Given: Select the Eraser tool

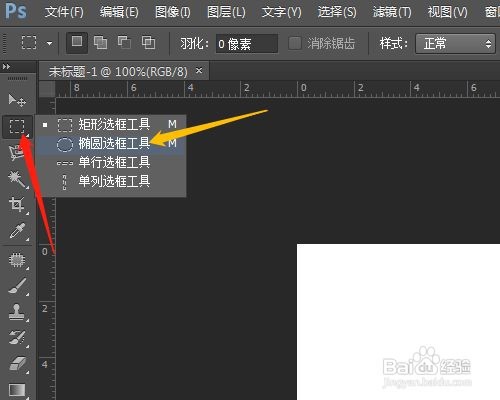Looking at the screenshot, I should tap(17, 364).
